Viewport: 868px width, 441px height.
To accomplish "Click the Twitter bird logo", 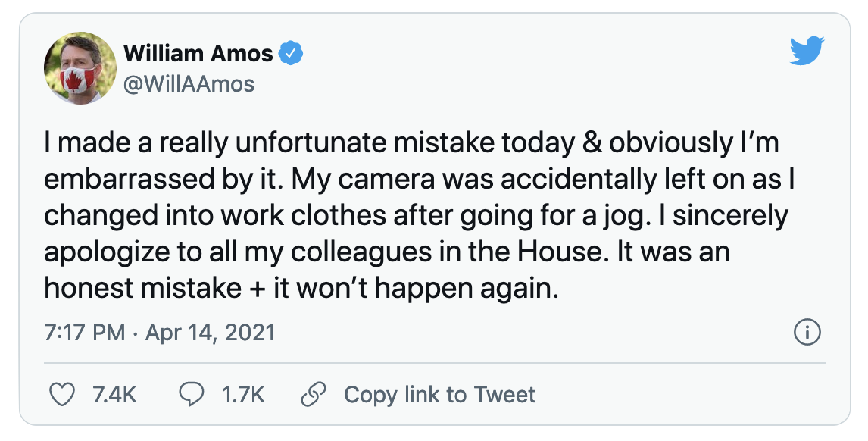I will (x=806, y=52).
